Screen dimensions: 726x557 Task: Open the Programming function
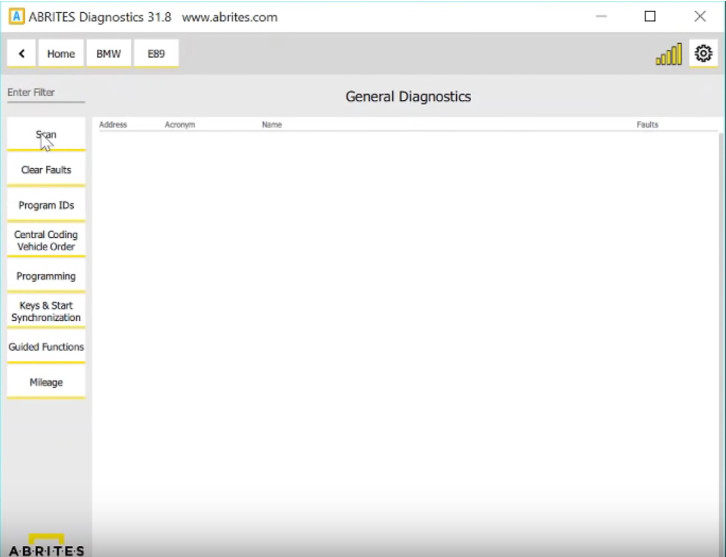point(46,276)
